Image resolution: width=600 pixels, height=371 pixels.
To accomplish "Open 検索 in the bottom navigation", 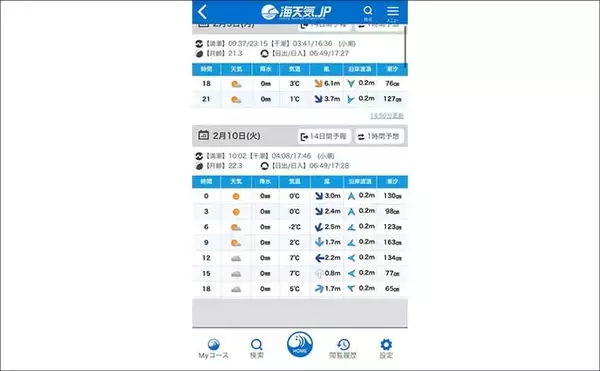I will [256, 348].
